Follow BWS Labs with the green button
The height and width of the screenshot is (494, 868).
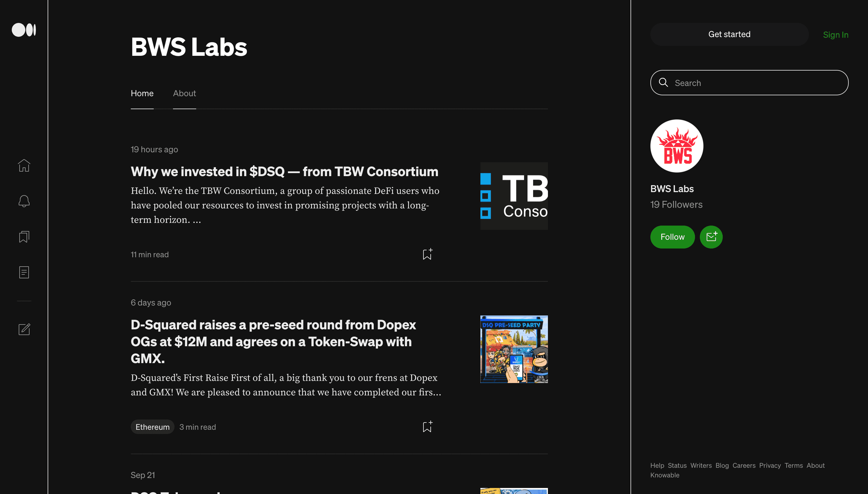click(672, 237)
